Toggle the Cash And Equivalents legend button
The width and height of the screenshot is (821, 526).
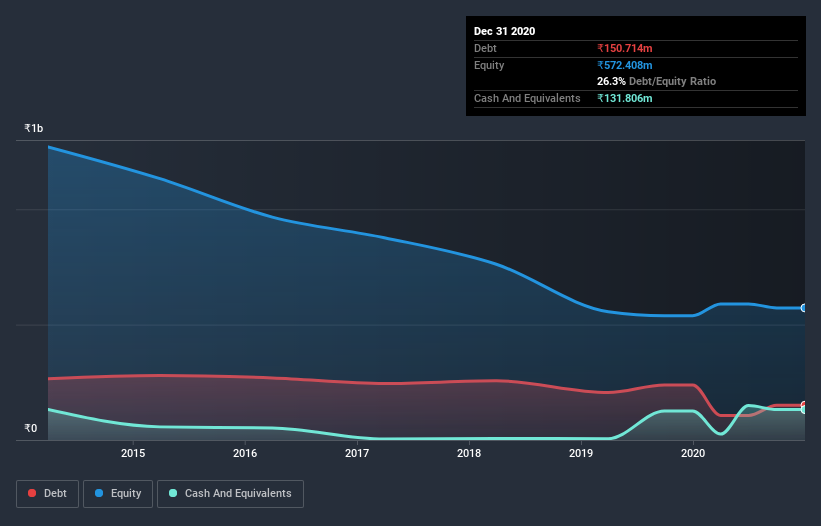point(230,494)
